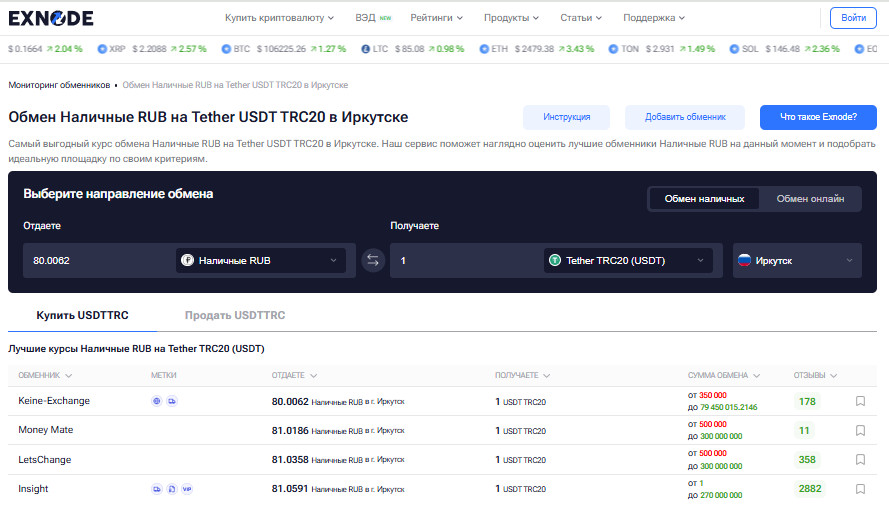889x505 pixels.
Task: Click ETH coin icon in ticker
Action: coord(484,49)
